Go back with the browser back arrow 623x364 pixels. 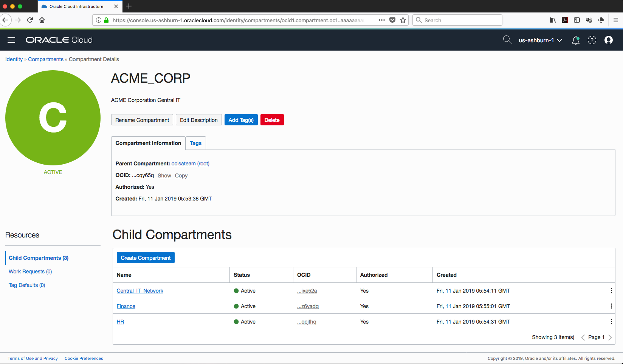[5, 20]
